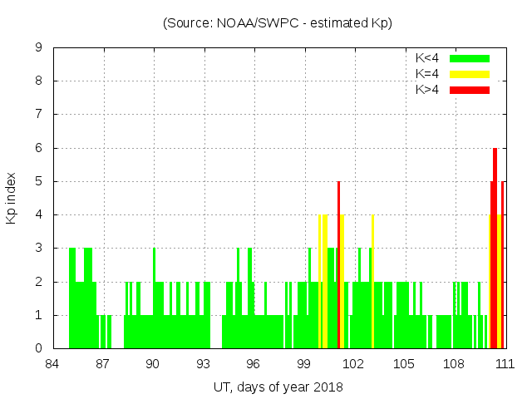Click x-axis tick label 96
The width and height of the screenshot is (532, 399).
[x=254, y=364]
